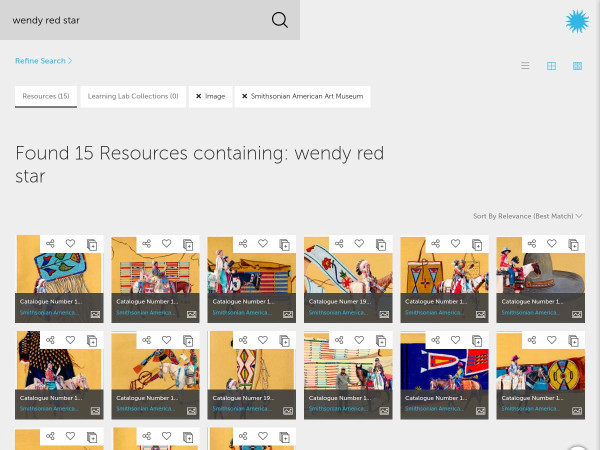The width and height of the screenshot is (600, 450).
Task: Share the triangle parfleche bag resource
Action: click(x=435, y=243)
